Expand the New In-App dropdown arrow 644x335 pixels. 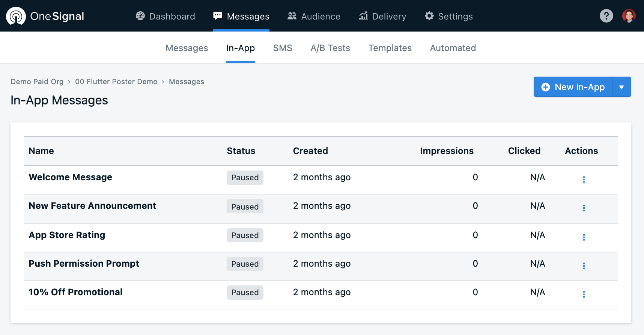(x=621, y=87)
